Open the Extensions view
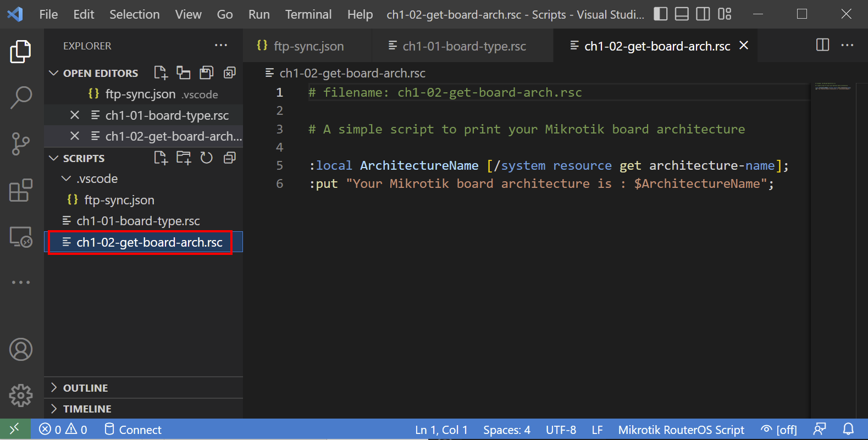868x440 pixels. tap(21, 191)
